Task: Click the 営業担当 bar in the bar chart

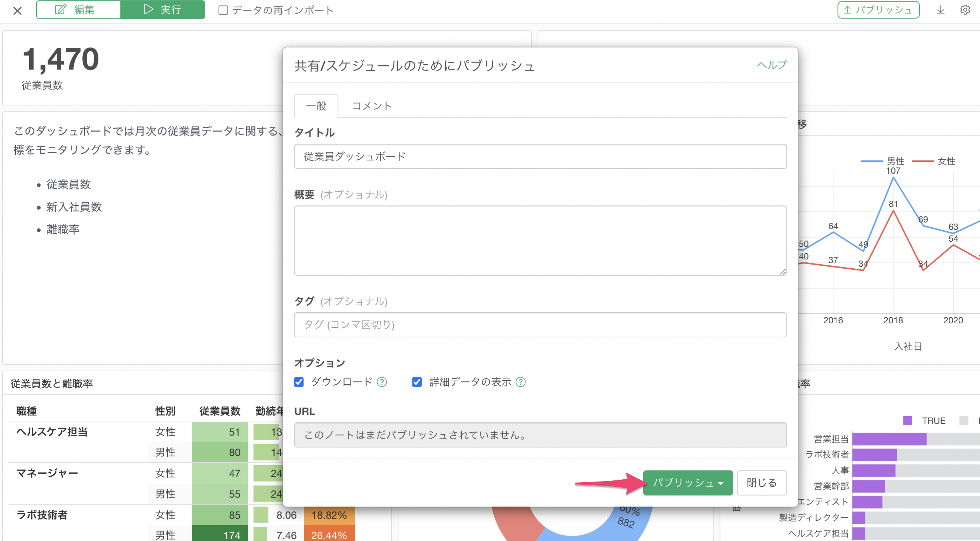Action: click(x=889, y=439)
